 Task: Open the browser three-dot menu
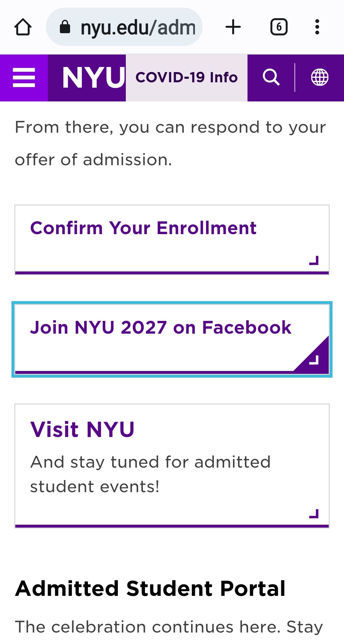[x=317, y=27]
